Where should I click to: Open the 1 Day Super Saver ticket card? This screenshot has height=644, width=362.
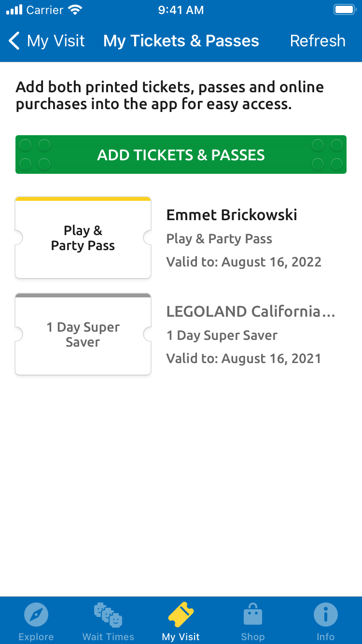[83, 335]
